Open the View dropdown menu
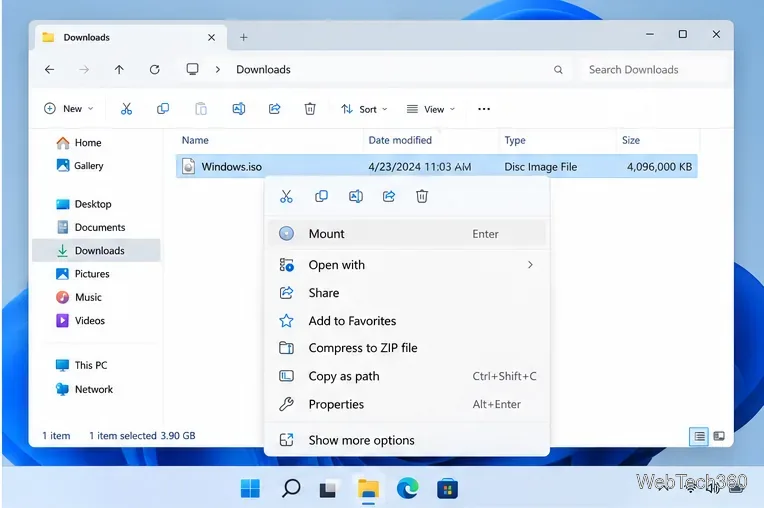Screen dimensions: 764x508 pos(431,109)
